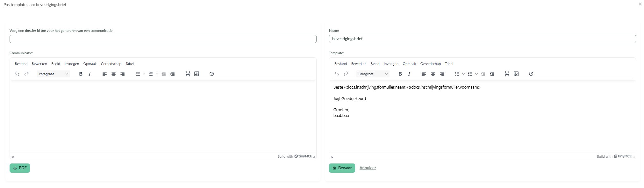Cancel editing via Annuleer link

pyautogui.click(x=368, y=168)
